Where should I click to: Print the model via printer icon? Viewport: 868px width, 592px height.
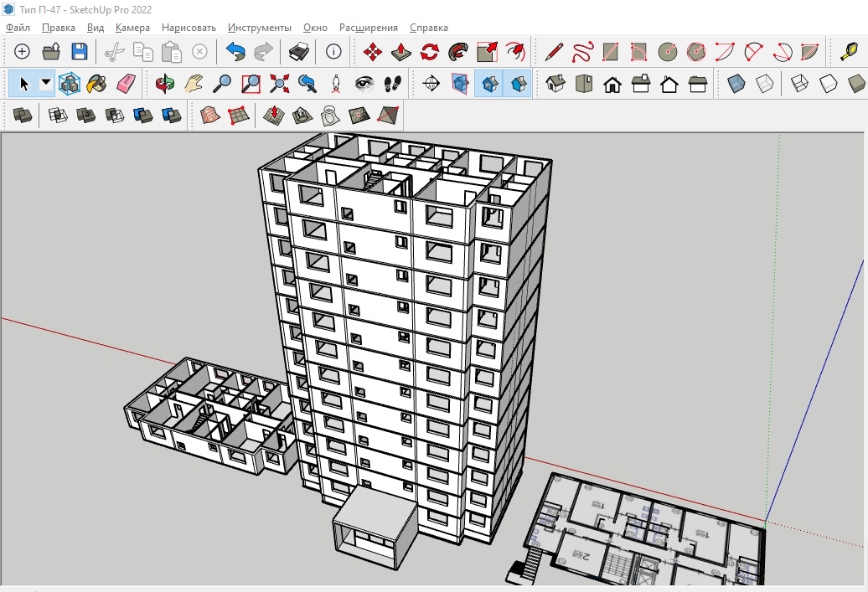coord(299,52)
